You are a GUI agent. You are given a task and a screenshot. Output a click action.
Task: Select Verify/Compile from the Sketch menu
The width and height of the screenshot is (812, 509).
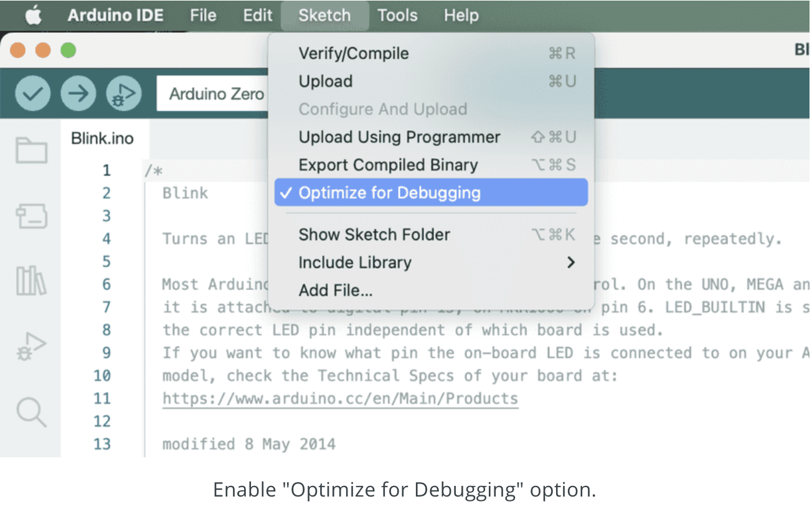pyautogui.click(x=354, y=54)
